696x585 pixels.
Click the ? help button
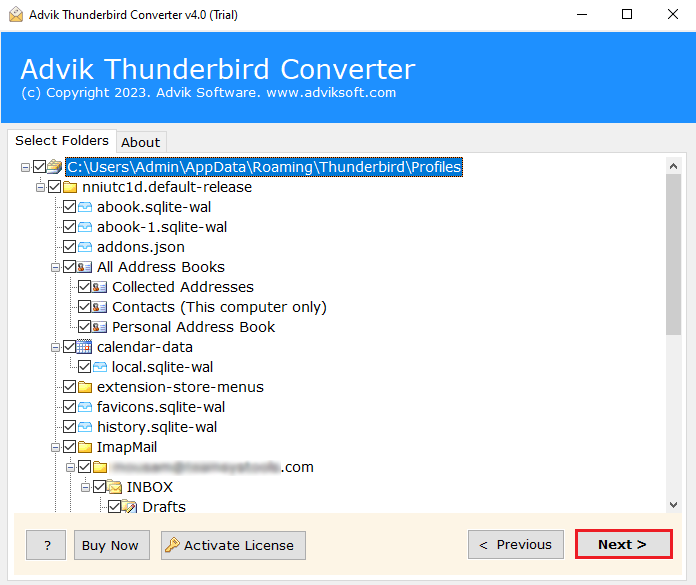tap(46, 545)
